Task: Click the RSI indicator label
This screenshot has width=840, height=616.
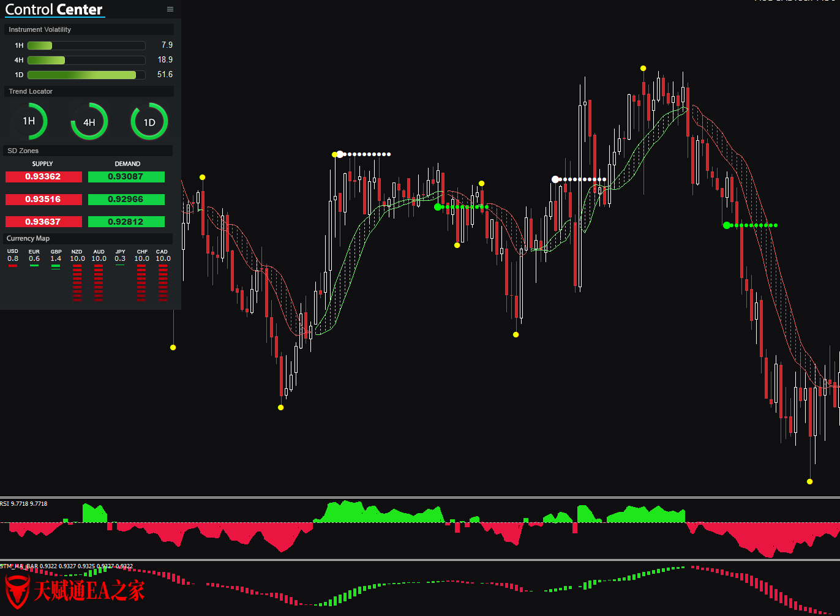Action: coord(24,504)
